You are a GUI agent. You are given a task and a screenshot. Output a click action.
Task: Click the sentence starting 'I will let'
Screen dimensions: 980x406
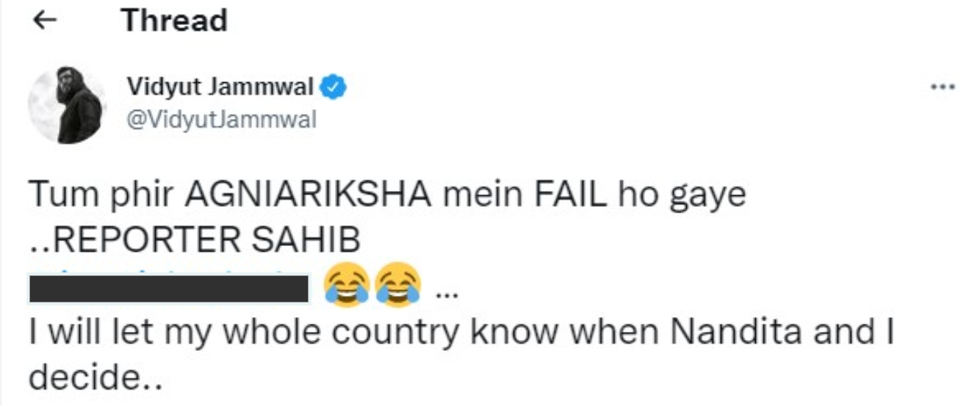(461, 334)
